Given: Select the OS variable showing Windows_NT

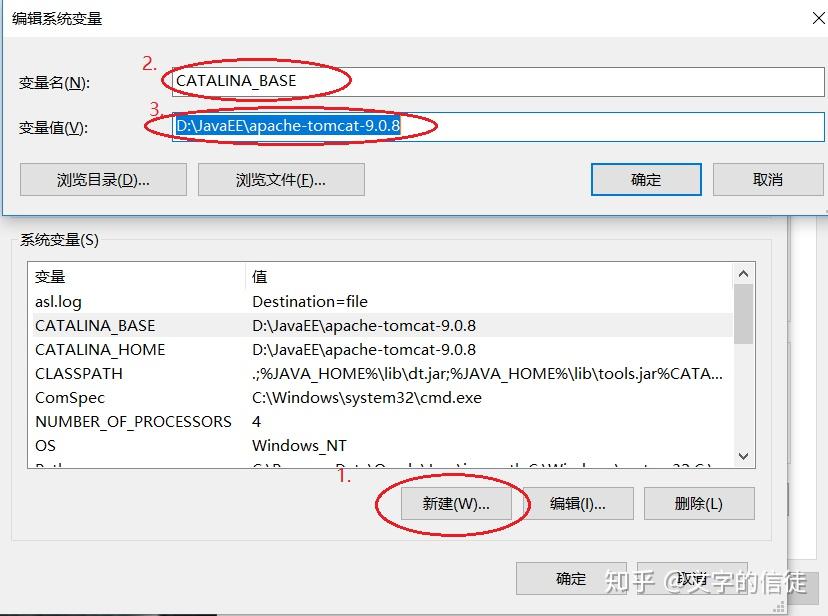Looking at the screenshot, I should [x=300, y=445].
